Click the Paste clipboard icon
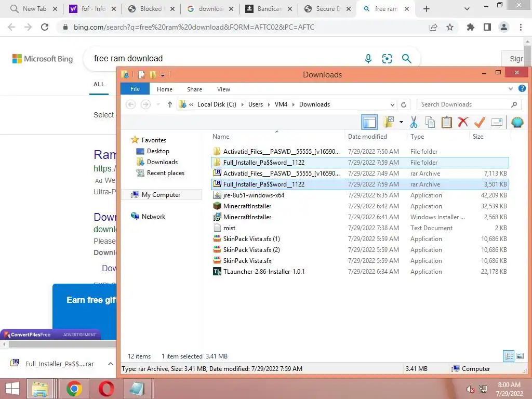 pos(446,122)
